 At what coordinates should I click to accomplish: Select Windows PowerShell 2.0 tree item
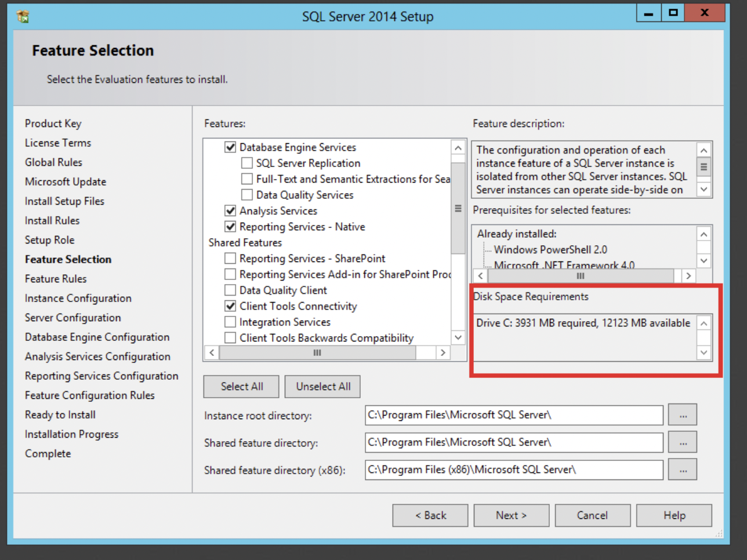coord(550,250)
